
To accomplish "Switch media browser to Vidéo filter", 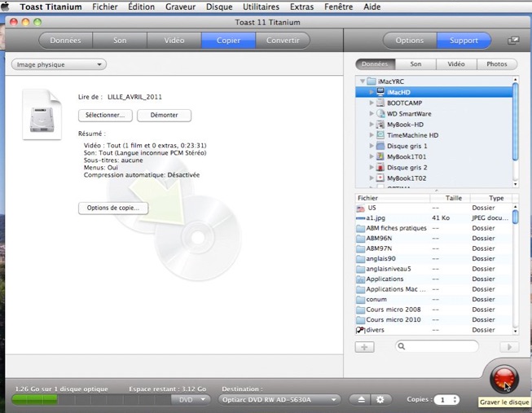I will [456, 64].
